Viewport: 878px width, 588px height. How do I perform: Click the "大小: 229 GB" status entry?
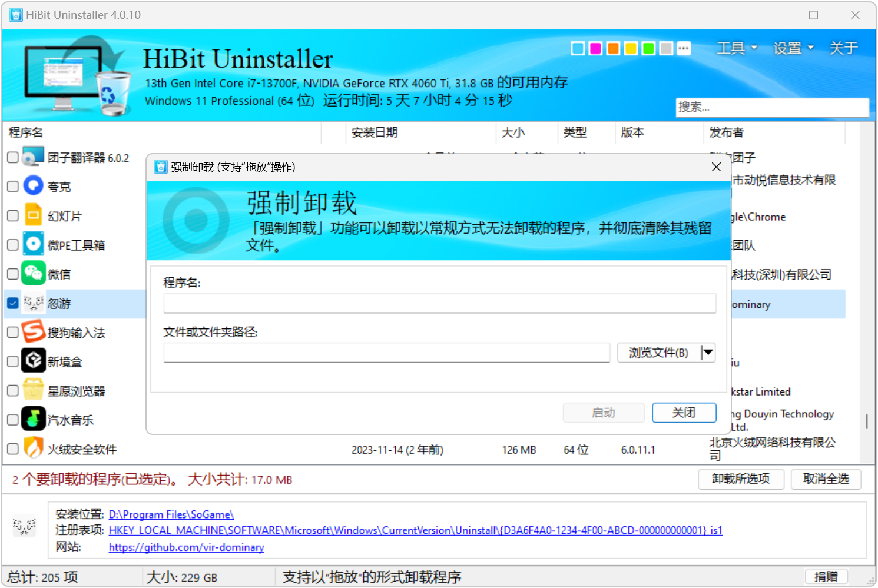point(182,577)
